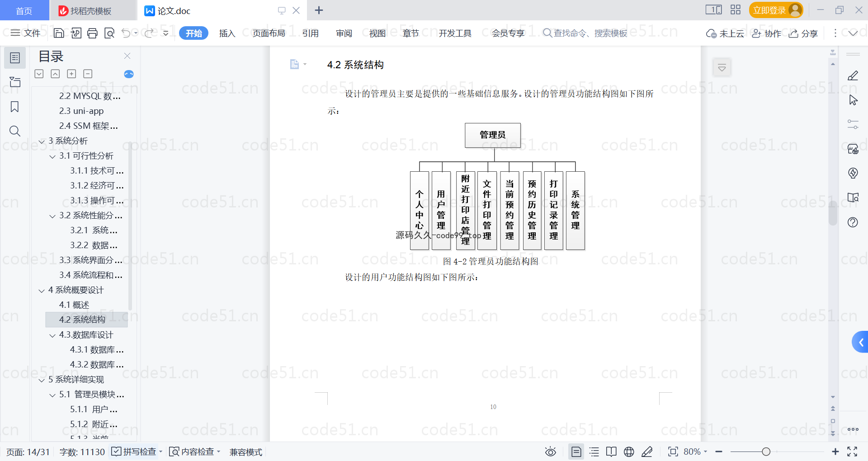Click the Save icon in toolbar

click(x=59, y=33)
